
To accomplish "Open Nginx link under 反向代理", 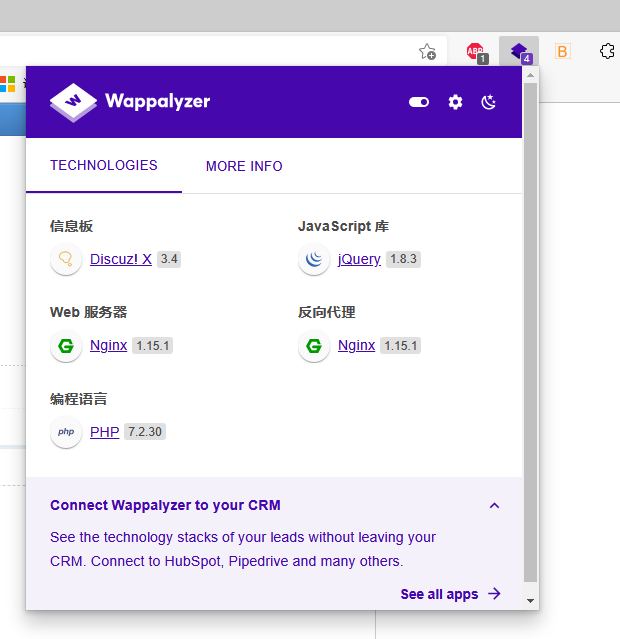I will click(x=356, y=345).
